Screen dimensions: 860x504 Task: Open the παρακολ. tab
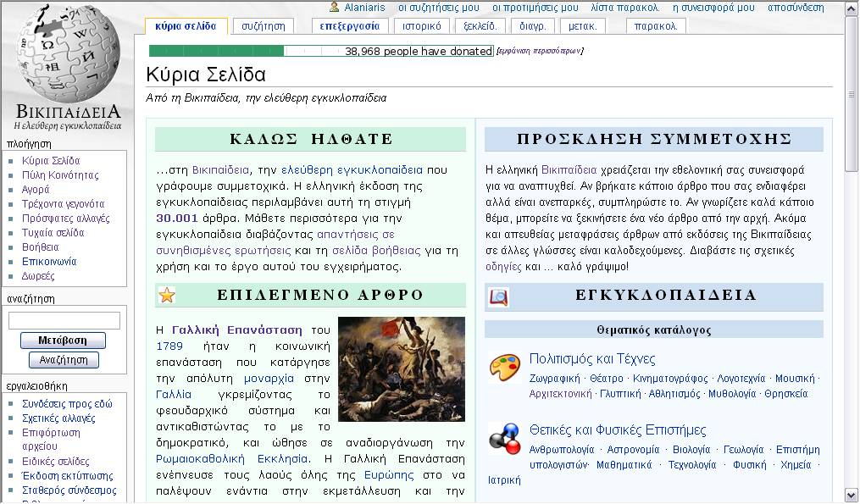pos(656,25)
